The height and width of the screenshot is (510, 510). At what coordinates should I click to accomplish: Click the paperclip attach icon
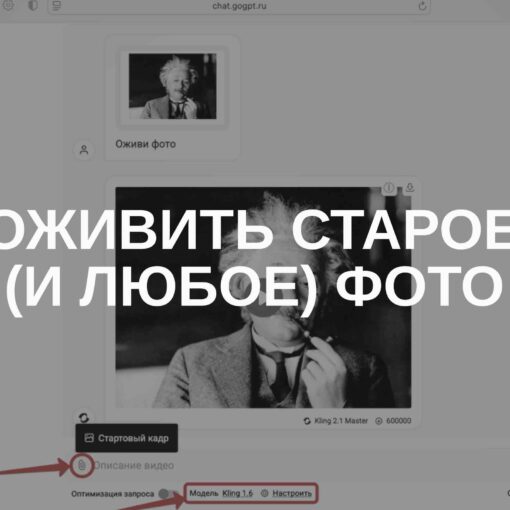point(82,465)
